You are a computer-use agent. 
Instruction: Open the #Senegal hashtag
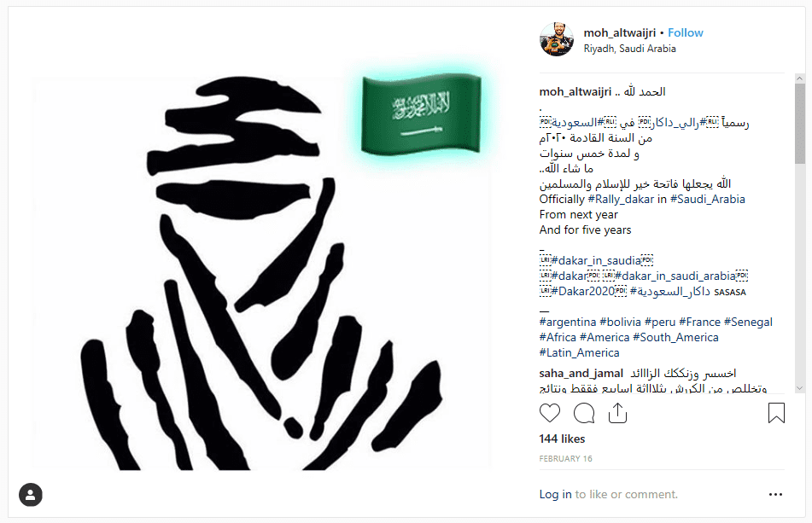748,322
